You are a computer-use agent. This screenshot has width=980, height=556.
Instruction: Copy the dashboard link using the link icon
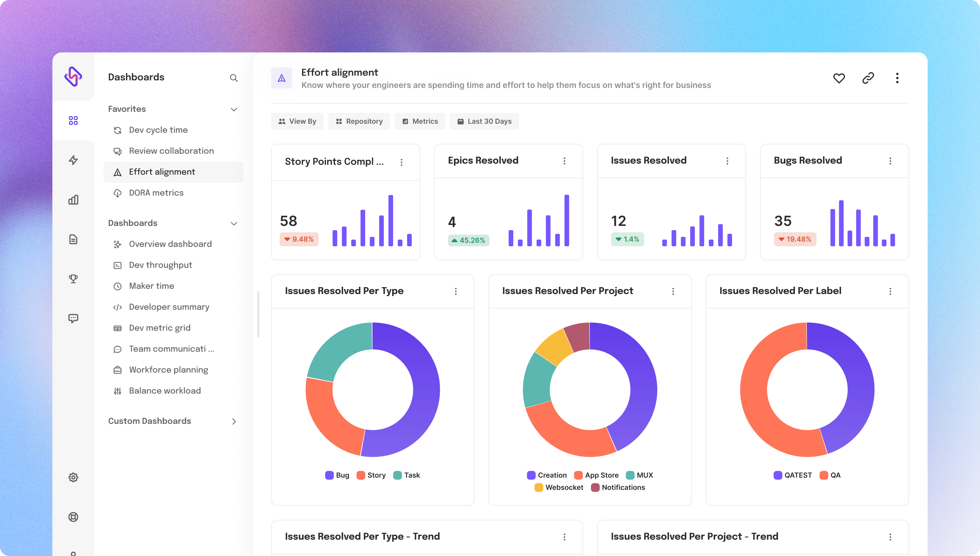[x=868, y=78]
